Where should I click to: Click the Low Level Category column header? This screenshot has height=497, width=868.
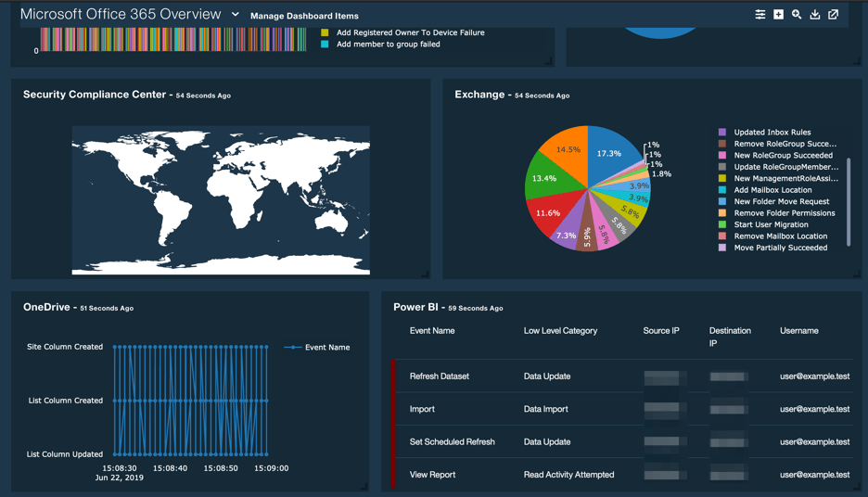pyautogui.click(x=560, y=330)
